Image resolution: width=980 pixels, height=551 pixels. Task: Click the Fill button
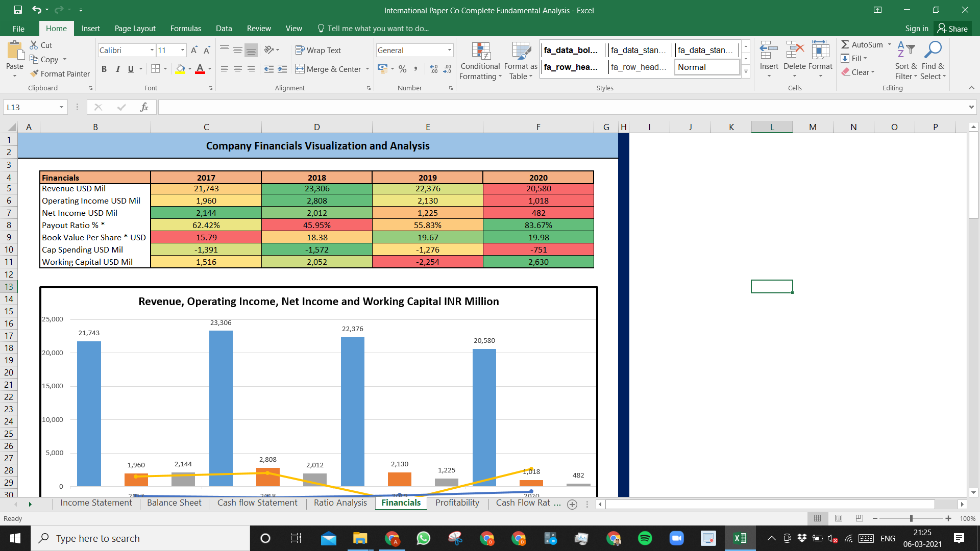854,58
